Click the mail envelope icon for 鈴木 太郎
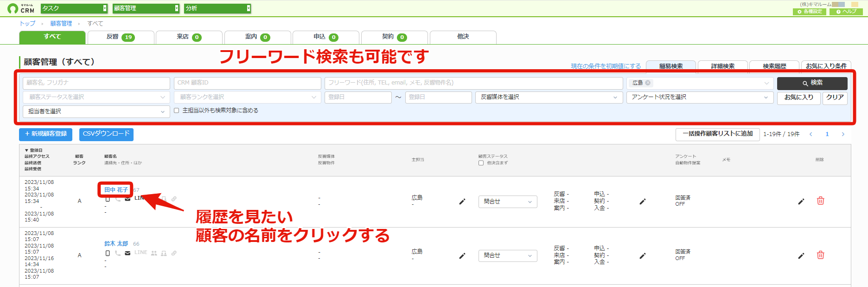 (x=128, y=253)
